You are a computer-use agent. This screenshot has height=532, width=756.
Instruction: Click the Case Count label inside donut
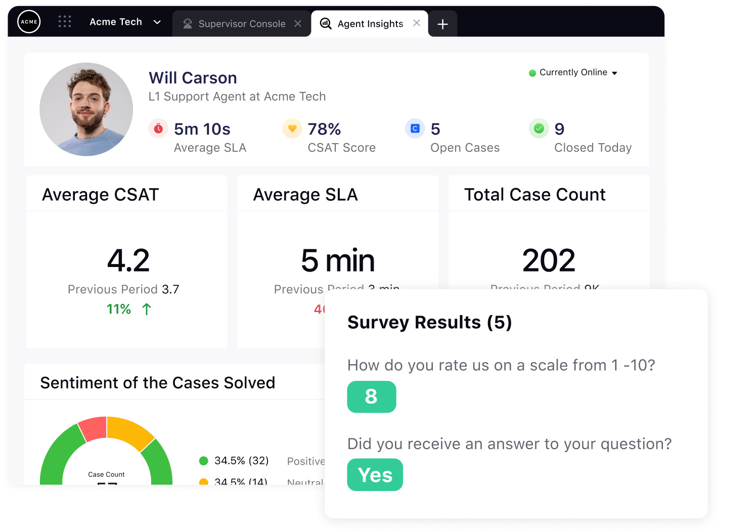(106, 474)
